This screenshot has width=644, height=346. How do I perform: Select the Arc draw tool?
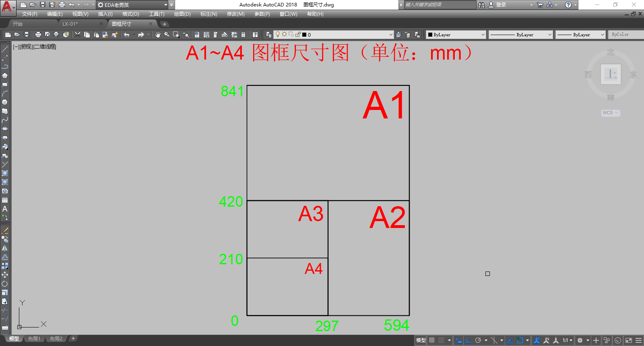(5, 93)
